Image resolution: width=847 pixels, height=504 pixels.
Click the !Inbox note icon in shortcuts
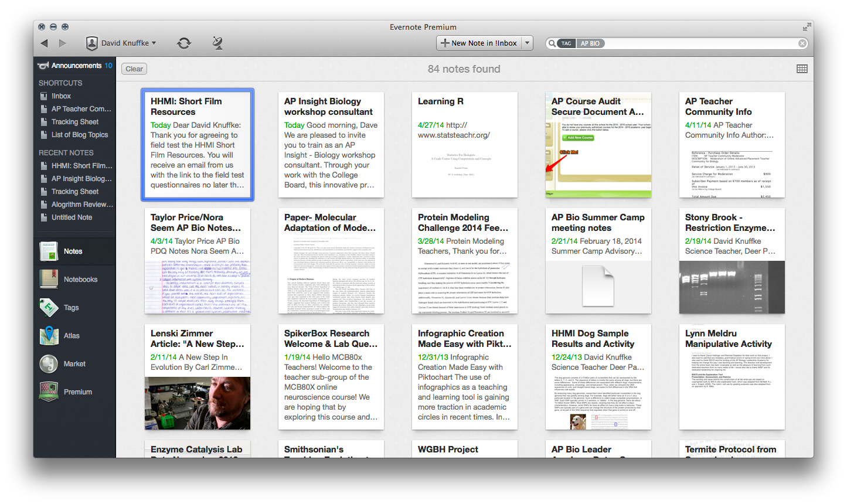tap(44, 96)
